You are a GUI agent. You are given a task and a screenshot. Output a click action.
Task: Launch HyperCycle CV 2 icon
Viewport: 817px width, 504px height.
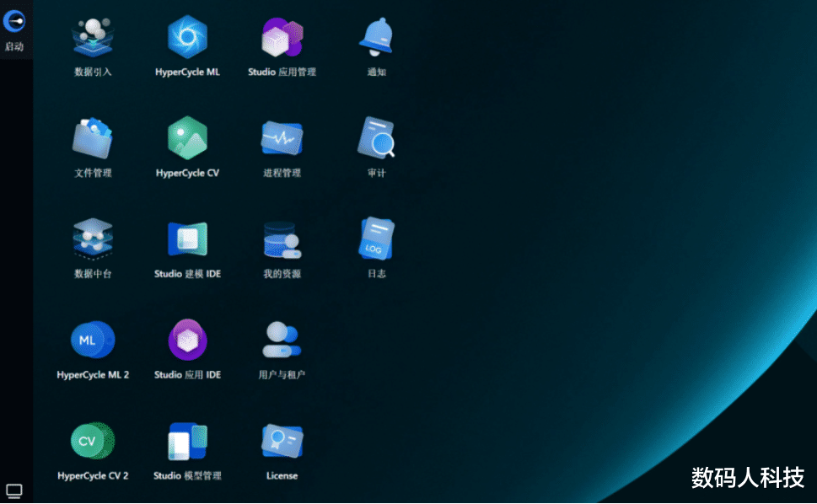pyautogui.click(x=93, y=441)
